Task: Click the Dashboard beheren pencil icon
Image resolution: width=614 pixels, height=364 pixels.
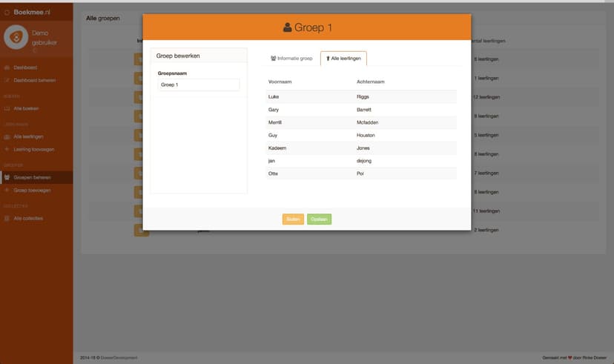Action: [7, 80]
